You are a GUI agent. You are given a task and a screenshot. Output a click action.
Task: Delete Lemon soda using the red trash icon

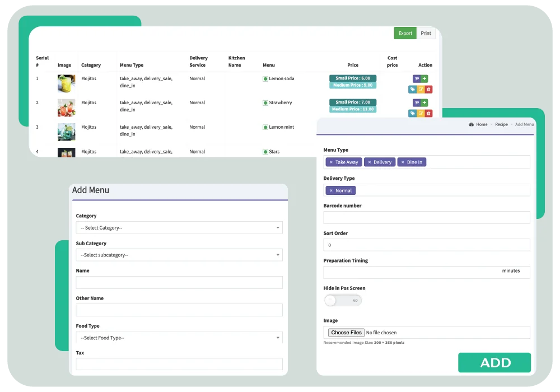[x=428, y=89]
